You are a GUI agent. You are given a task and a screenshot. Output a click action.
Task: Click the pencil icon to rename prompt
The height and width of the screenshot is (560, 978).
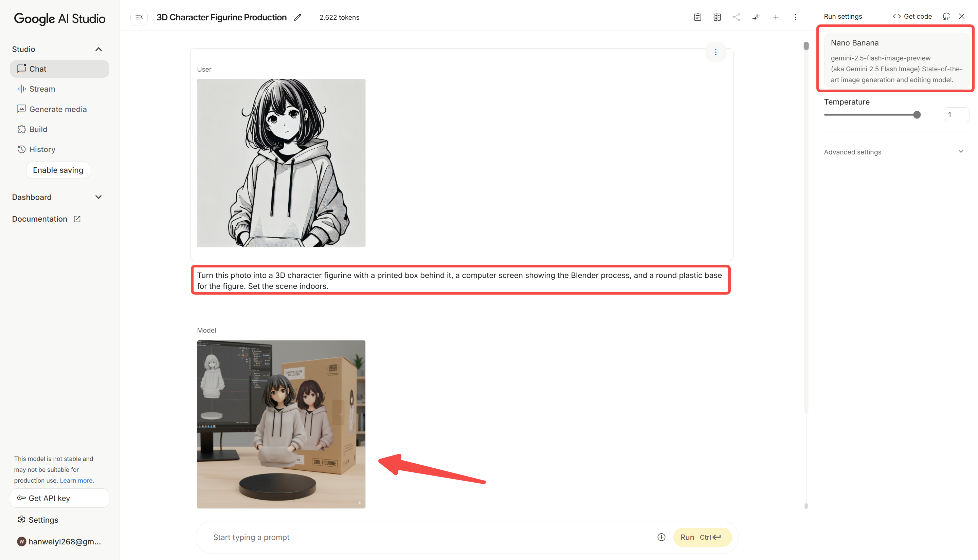[297, 17]
